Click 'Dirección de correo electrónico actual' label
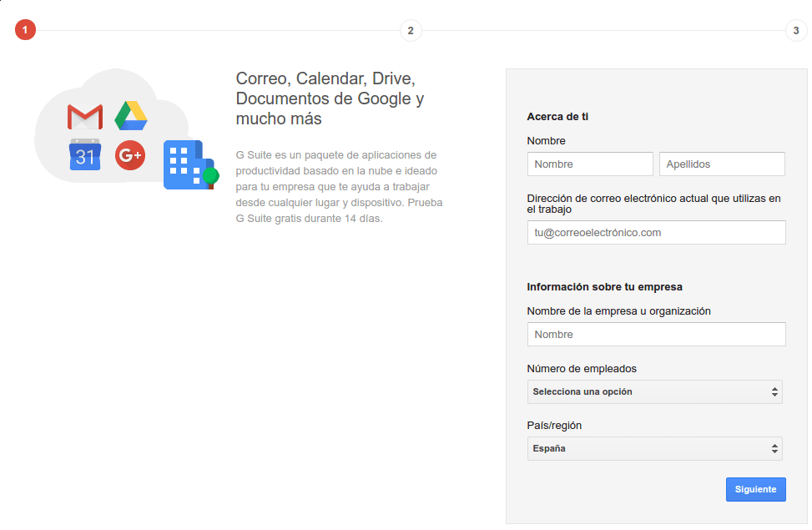This screenshot has height=530, width=812. coord(653,204)
